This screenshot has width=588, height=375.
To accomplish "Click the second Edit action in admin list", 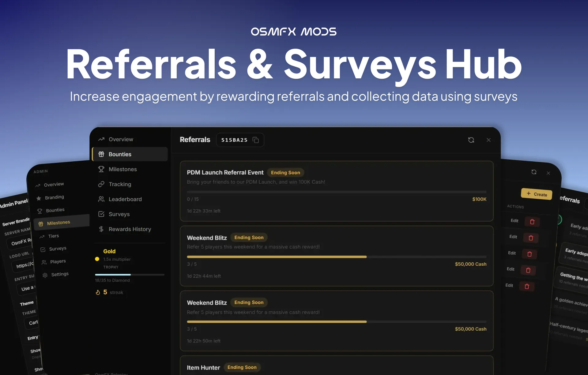I will [513, 237].
